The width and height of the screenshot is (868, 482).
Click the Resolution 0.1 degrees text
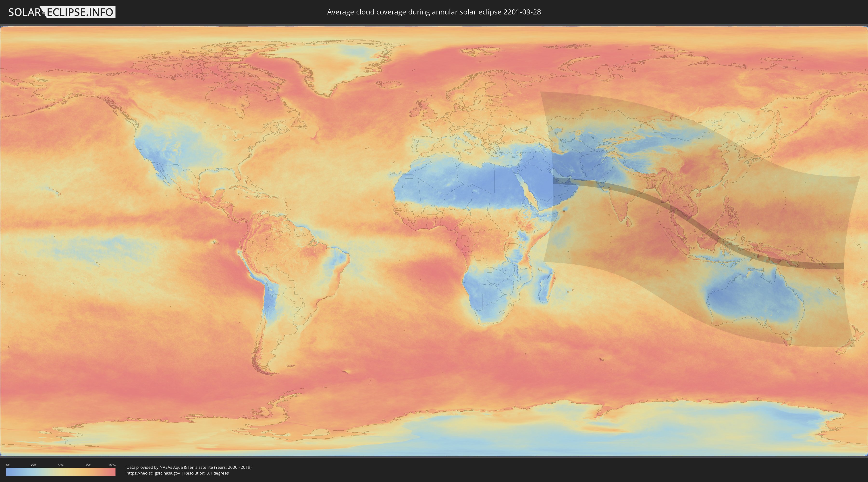point(206,473)
